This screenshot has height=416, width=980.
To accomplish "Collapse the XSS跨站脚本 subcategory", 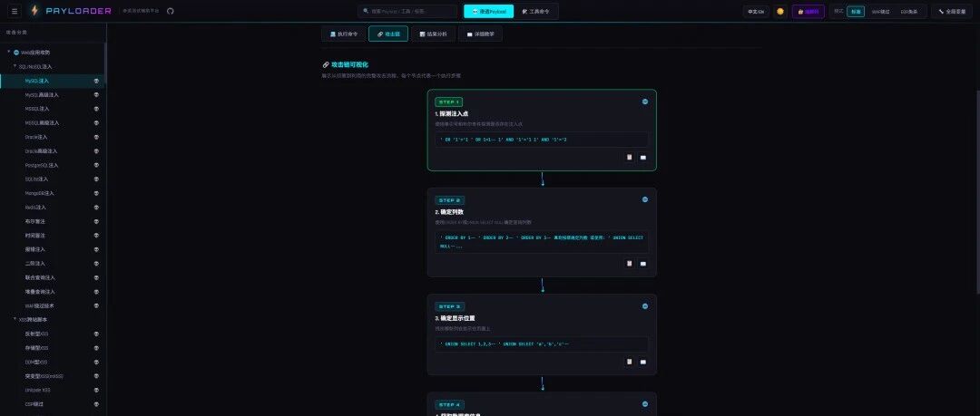I will (15, 319).
